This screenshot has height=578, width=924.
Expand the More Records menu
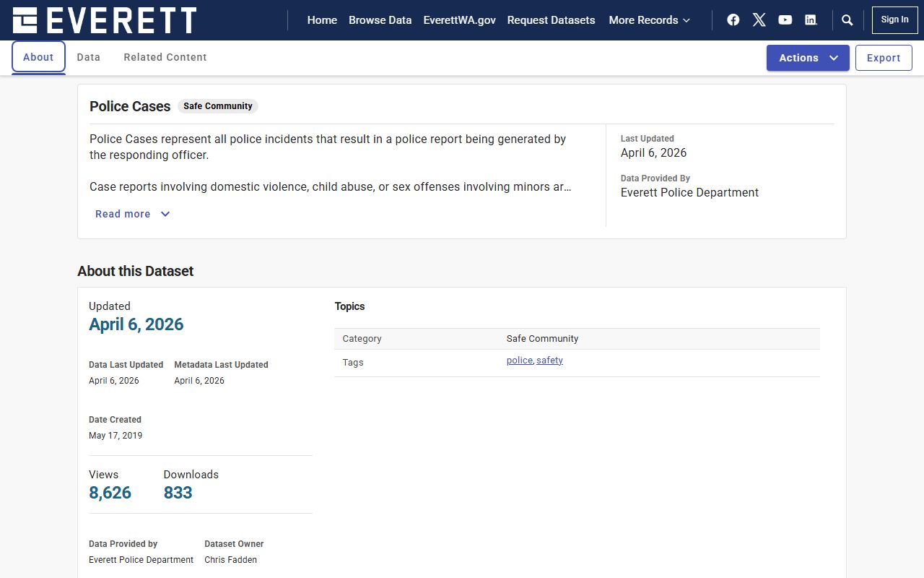click(650, 20)
